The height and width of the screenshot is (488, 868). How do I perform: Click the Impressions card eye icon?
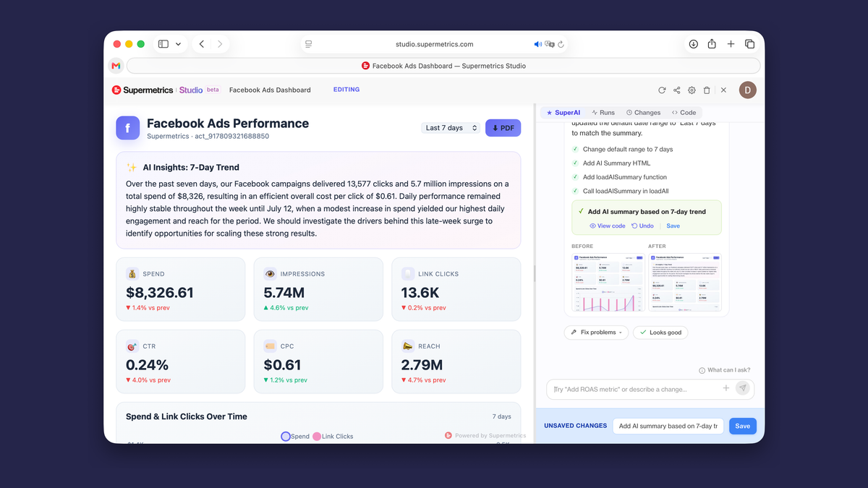point(270,274)
